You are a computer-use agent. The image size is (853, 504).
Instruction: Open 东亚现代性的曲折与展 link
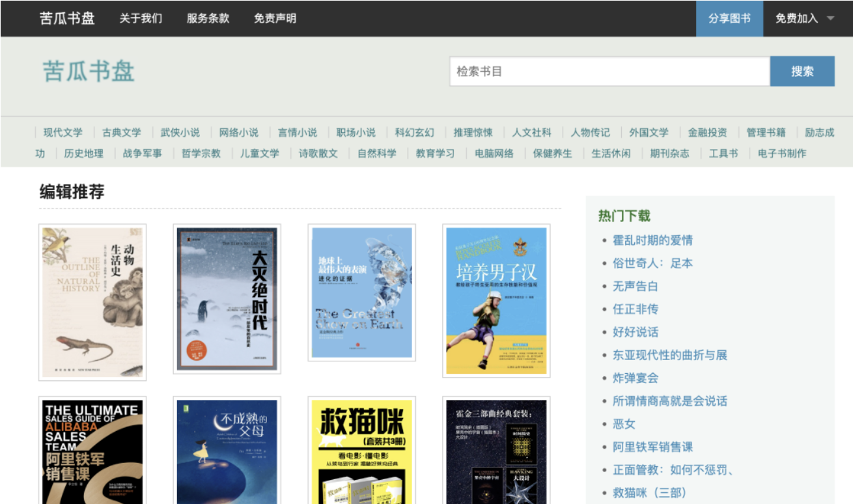[x=670, y=355]
